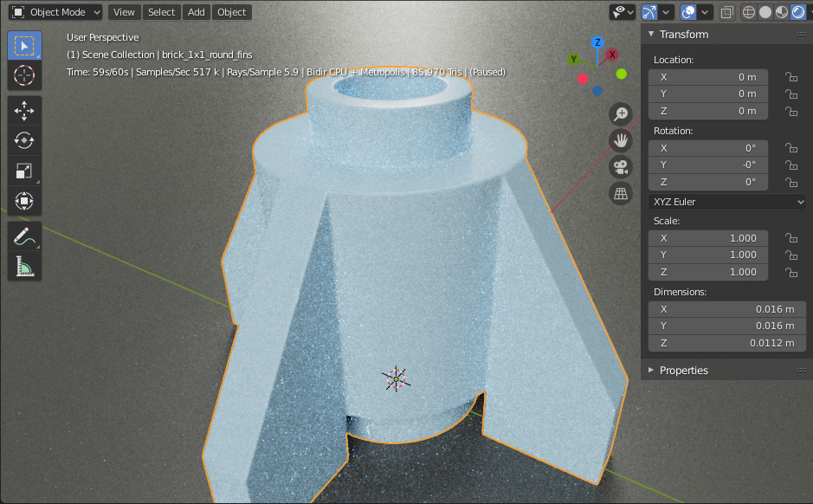The image size is (813, 504).
Task: Toggle the overlays display button
Action: point(688,12)
